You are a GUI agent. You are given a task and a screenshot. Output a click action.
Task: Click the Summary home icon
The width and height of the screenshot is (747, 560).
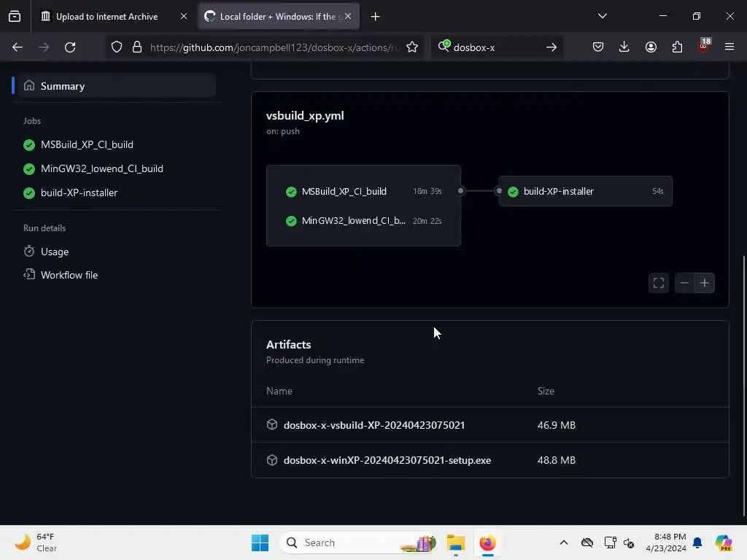click(29, 86)
